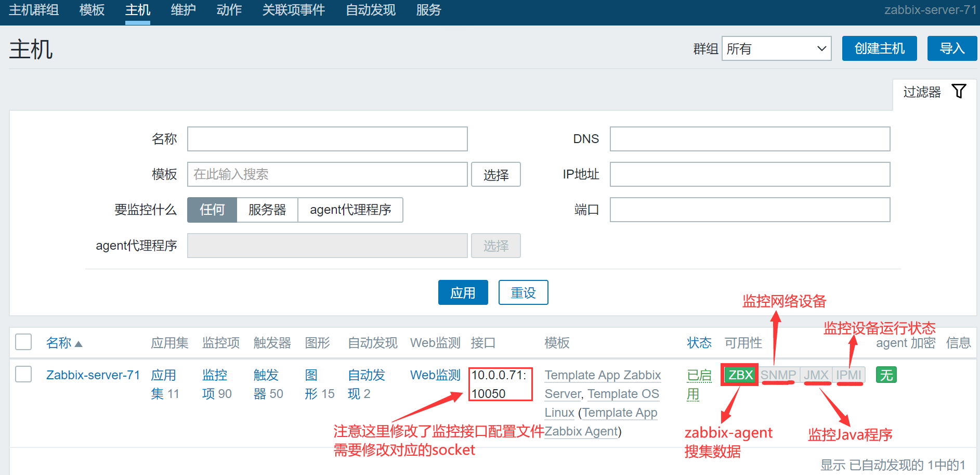Check the select-all hosts checkbox in header
Screen dimensions: 980x475
coord(23,342)
